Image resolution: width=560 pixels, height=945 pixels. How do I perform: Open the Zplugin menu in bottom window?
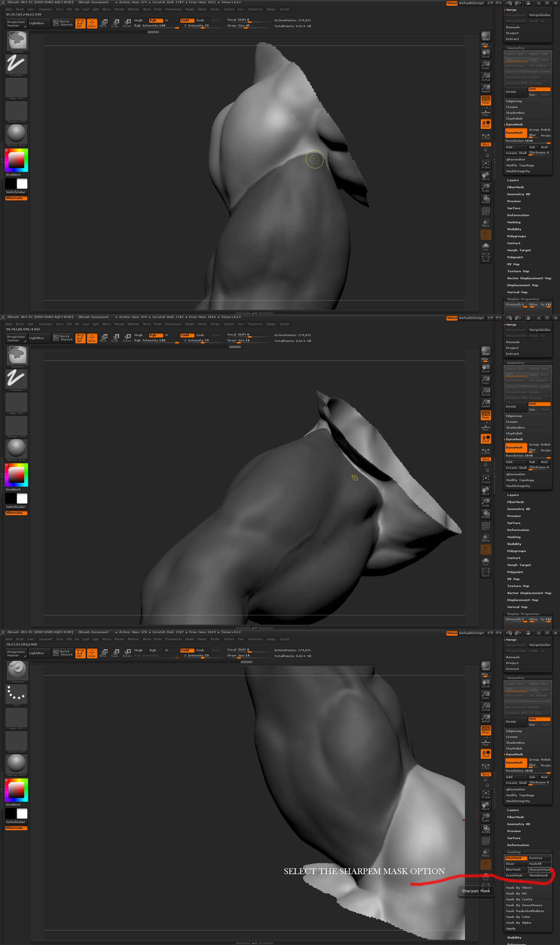point(271,639)
